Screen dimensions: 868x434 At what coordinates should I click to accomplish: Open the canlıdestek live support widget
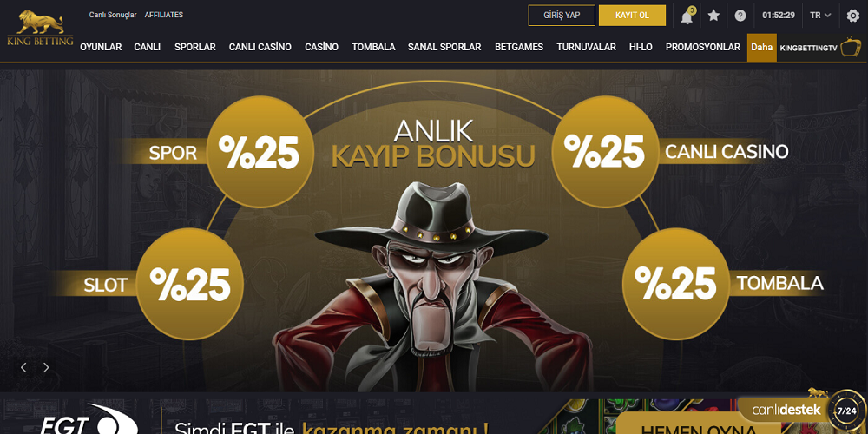point(799,410)
